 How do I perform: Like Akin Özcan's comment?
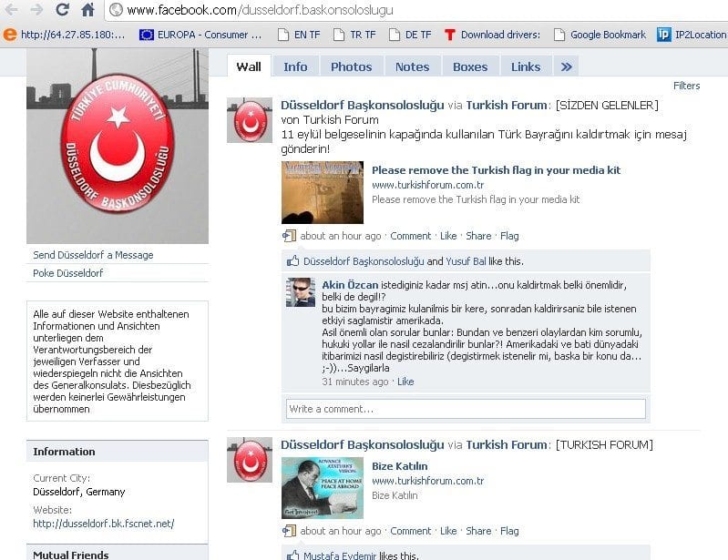point(405,382)
